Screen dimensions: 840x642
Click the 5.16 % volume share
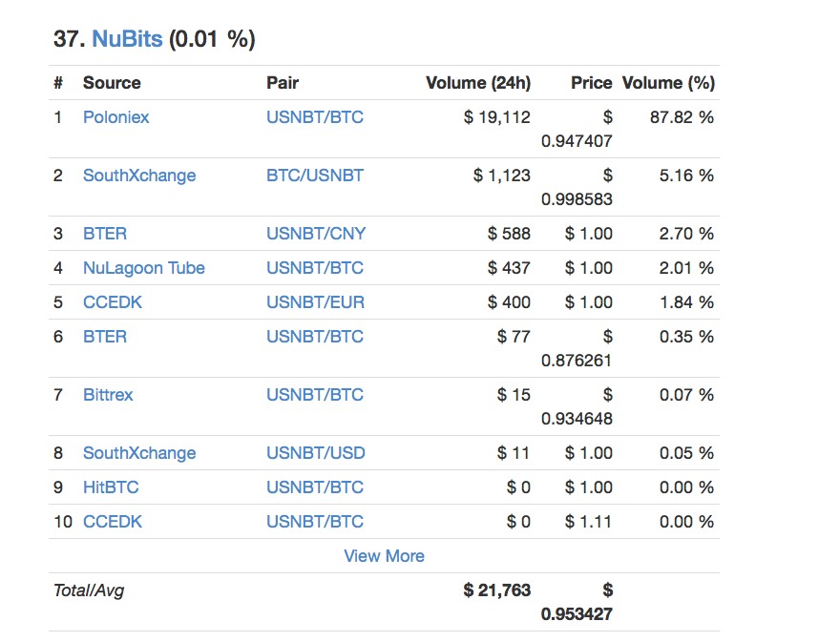686,176
